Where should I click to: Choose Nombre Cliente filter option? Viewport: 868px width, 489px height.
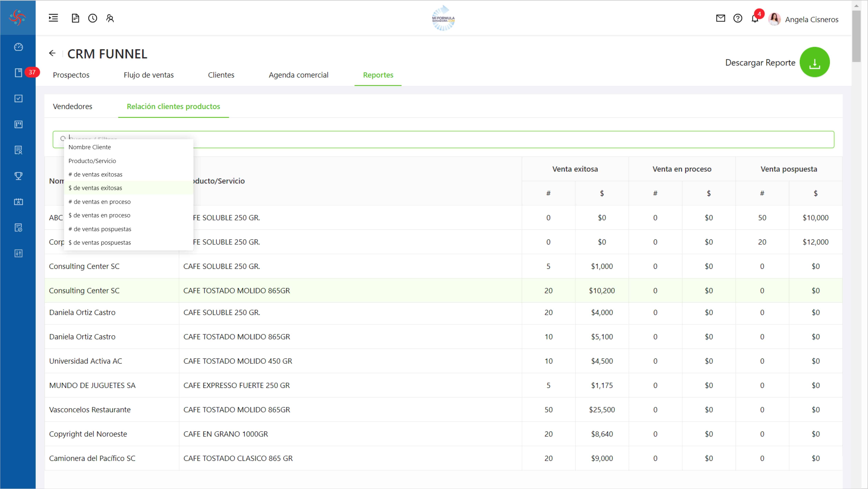128,147
